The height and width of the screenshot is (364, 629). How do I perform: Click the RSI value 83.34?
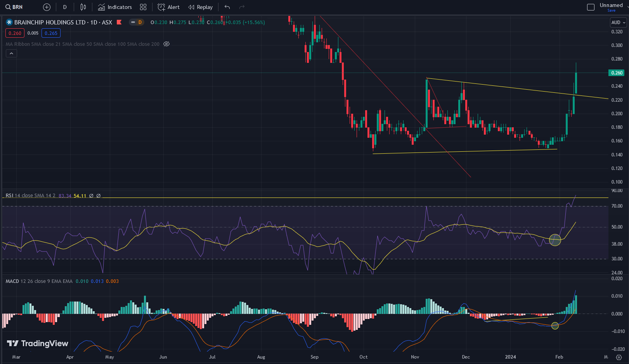coord(65,196)
